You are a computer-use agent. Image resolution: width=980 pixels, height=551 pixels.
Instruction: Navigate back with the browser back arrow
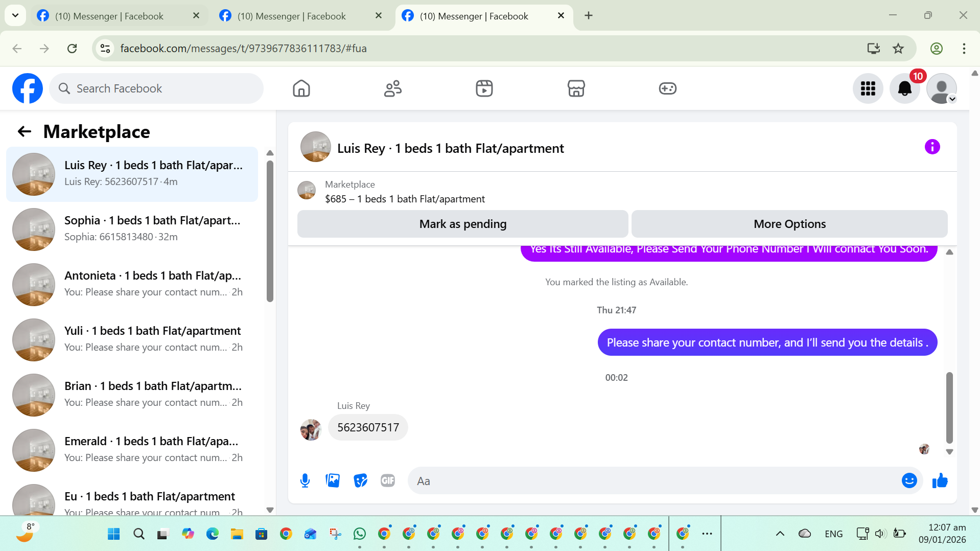coord(17,49)
